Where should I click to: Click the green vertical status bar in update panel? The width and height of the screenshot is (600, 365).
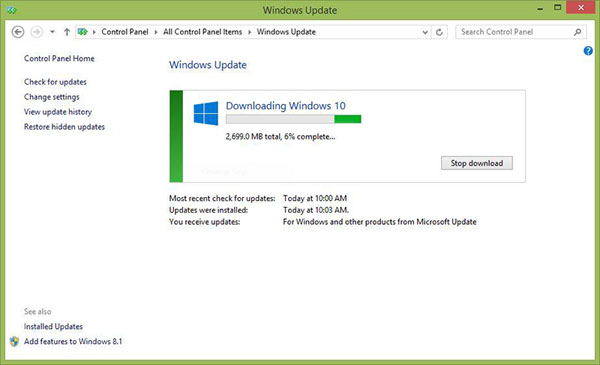click(176, 136)
